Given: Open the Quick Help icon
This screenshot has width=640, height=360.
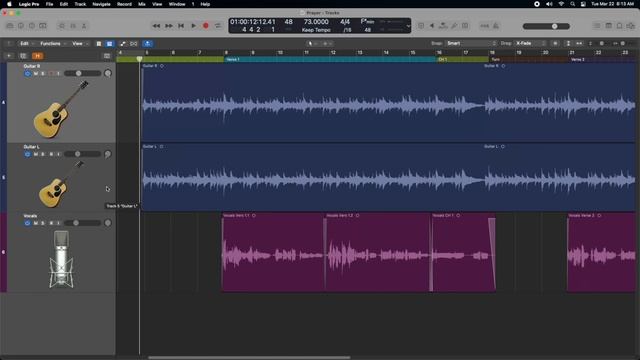Looking at the screenshot, I should coord(32,26).
